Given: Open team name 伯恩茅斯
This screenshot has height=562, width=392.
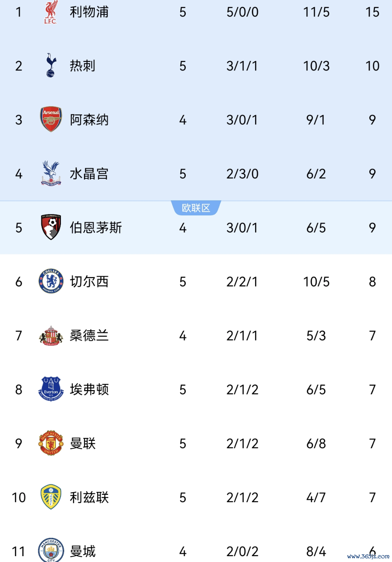Looking at the screenshot, I should (96, 228).
